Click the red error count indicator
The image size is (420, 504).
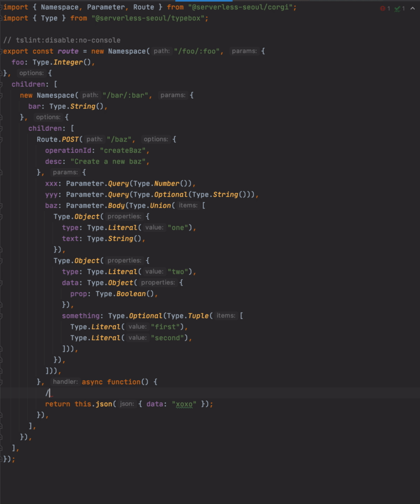point(385,8)
